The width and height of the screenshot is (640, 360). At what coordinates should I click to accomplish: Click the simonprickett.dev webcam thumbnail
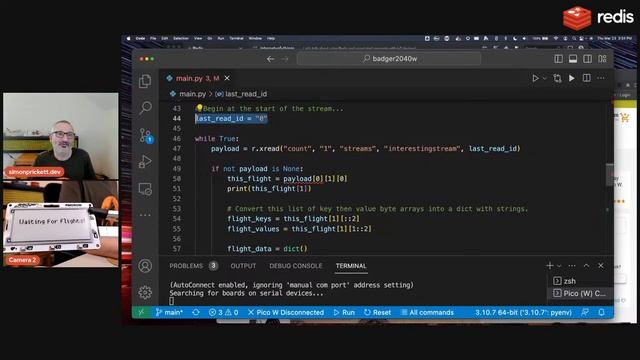tap(61, 136)
